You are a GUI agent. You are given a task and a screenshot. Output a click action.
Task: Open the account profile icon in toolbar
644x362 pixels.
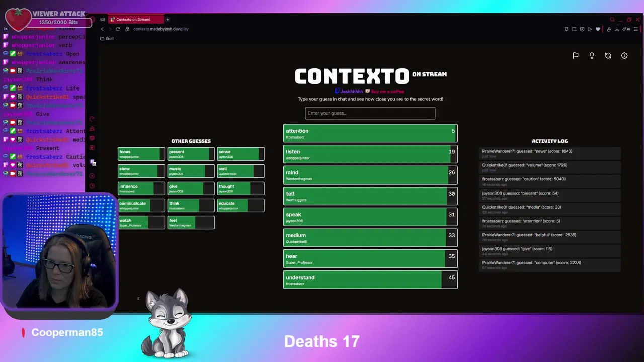(x=609, y=29)
